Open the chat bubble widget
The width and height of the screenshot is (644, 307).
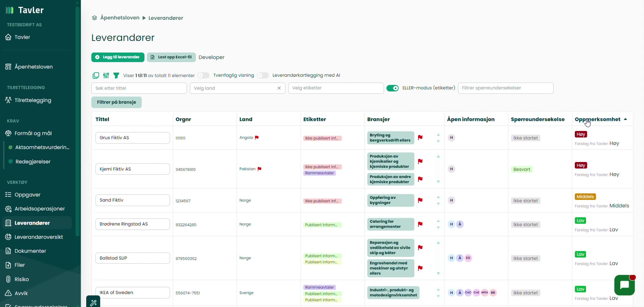coord(624,285)
